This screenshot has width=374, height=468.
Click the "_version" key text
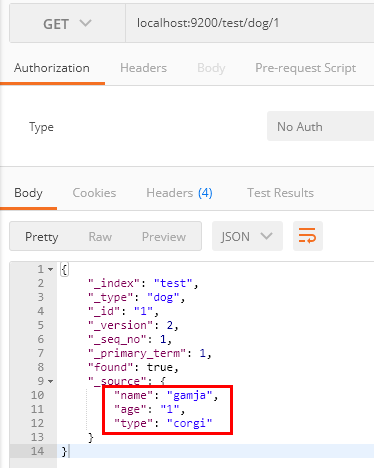120,325
